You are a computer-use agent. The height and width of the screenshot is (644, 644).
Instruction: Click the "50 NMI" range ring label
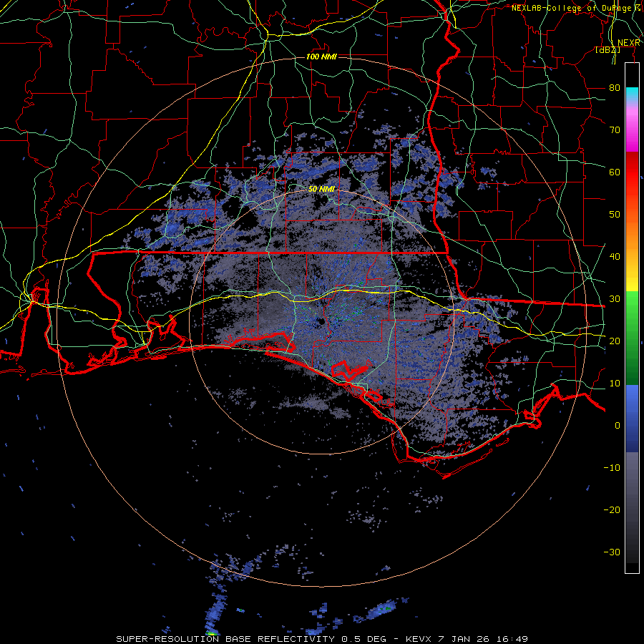(321, 190)
